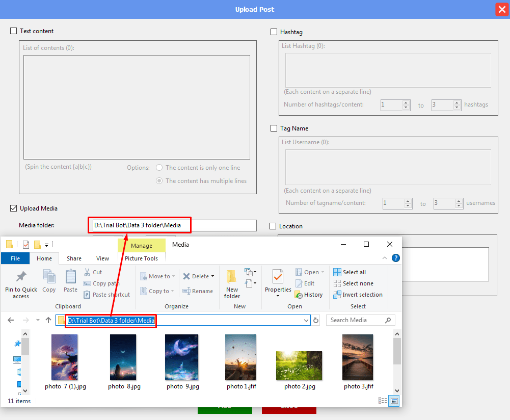The image size is (510, 420).
Task: Open the View ribbon tab
Action: click(x=102, y=258)
